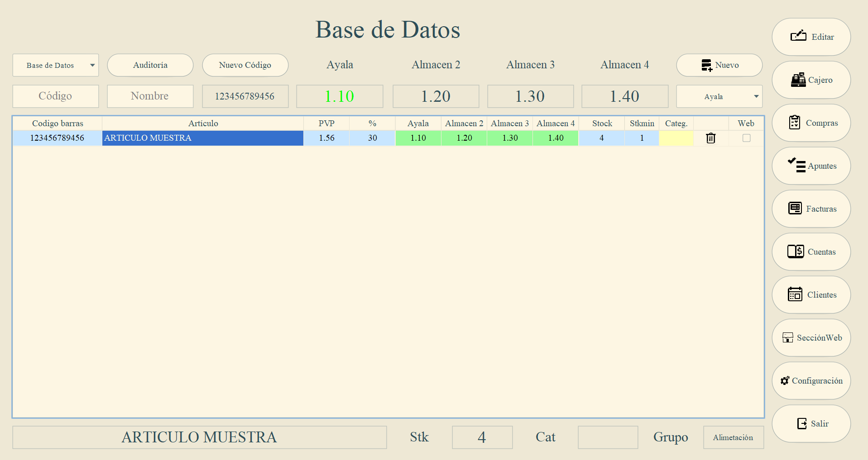Viewport: 868px width, 460px height.
Task: Click the 123456789456 barcode field
Action: pyautogui.click(x=245, y=96)
